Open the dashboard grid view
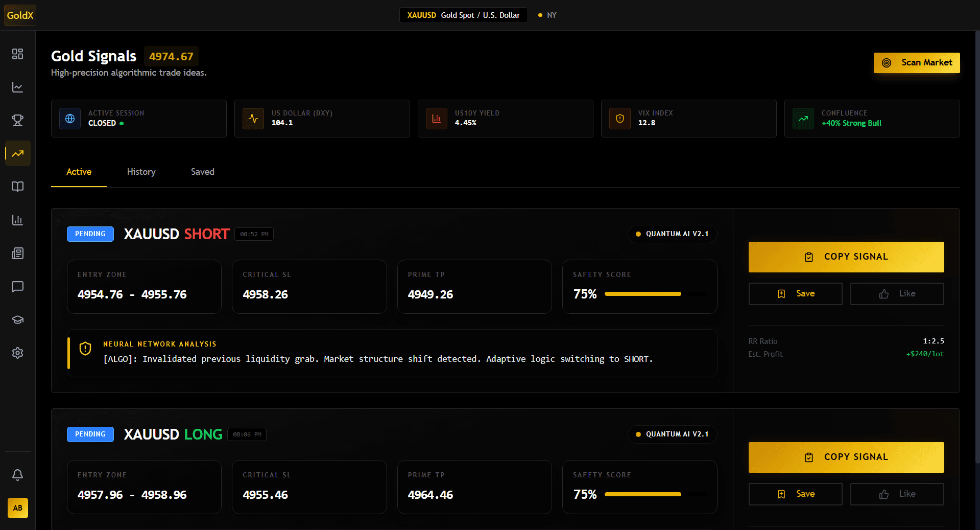Viewport: 980px width, 530px height. pos(17,54)
